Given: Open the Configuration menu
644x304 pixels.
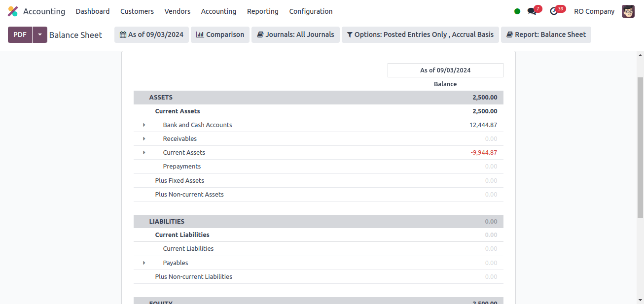Looking at the screenshot, I should pyautogui.click(x=311, y=11).
